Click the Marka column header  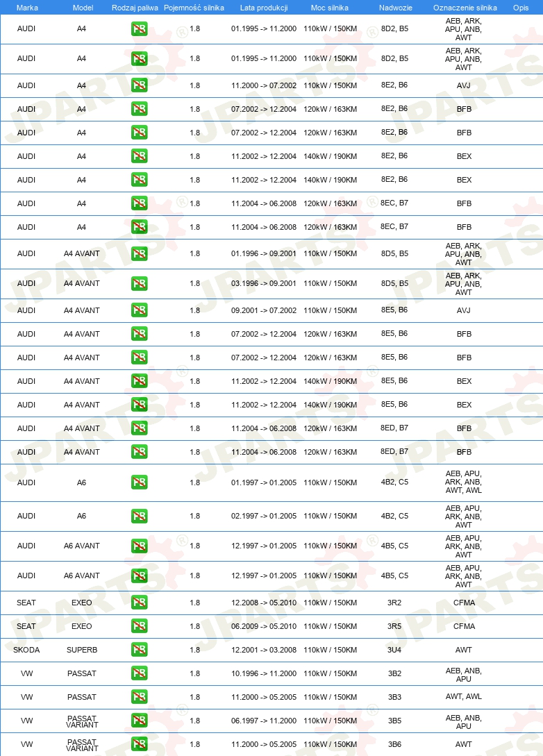(27, 8)
